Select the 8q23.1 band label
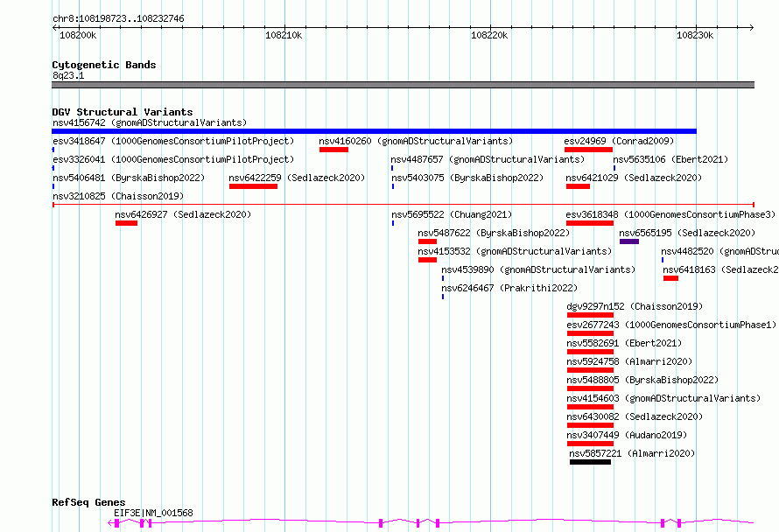 [x=68, y=75]
